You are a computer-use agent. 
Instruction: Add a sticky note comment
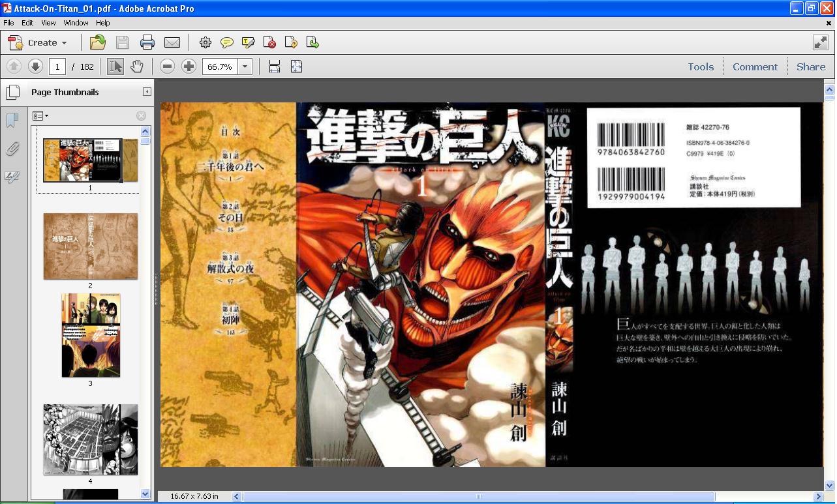[227, 43]
